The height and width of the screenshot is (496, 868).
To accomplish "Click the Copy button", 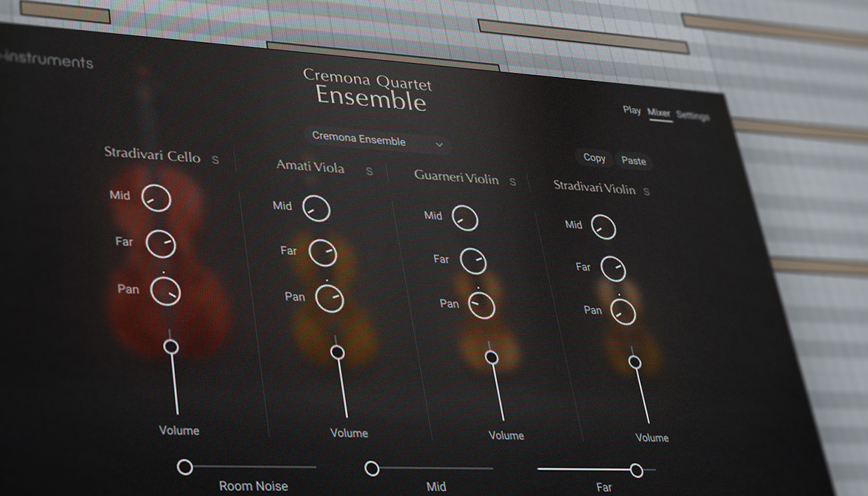I will coord(594,158).
